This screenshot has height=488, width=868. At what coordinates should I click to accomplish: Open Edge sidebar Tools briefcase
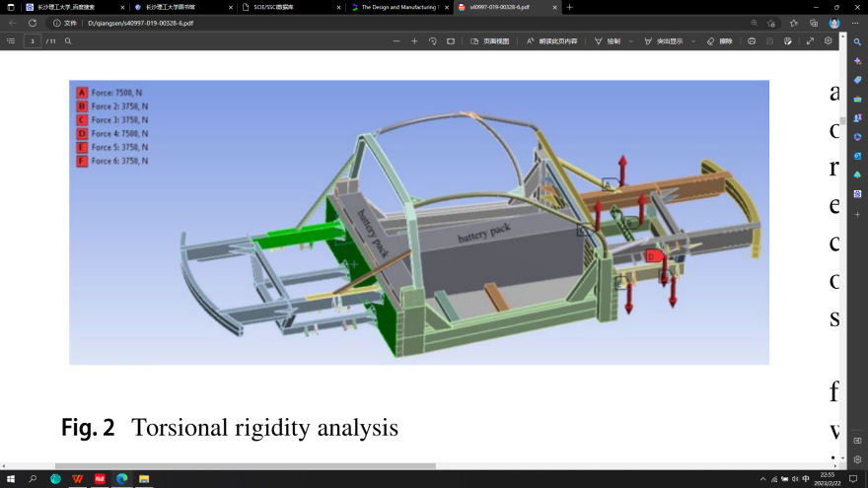coord(857,99)
